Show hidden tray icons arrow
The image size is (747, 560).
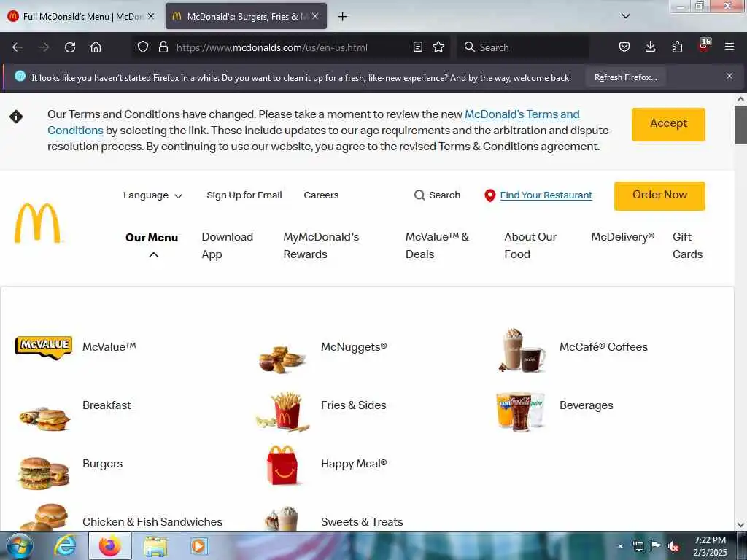620,546
